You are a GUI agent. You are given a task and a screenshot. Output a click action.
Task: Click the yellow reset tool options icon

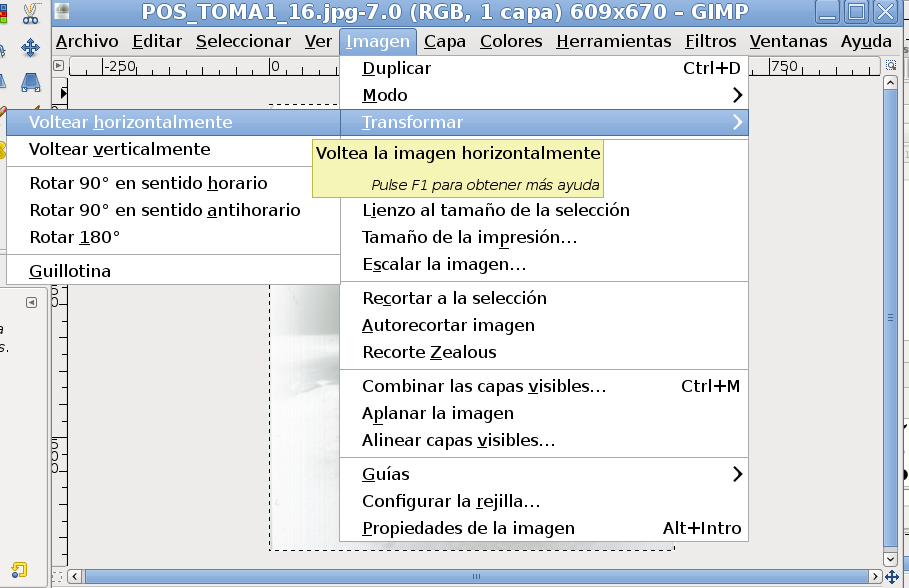click(x=19, y=570)
